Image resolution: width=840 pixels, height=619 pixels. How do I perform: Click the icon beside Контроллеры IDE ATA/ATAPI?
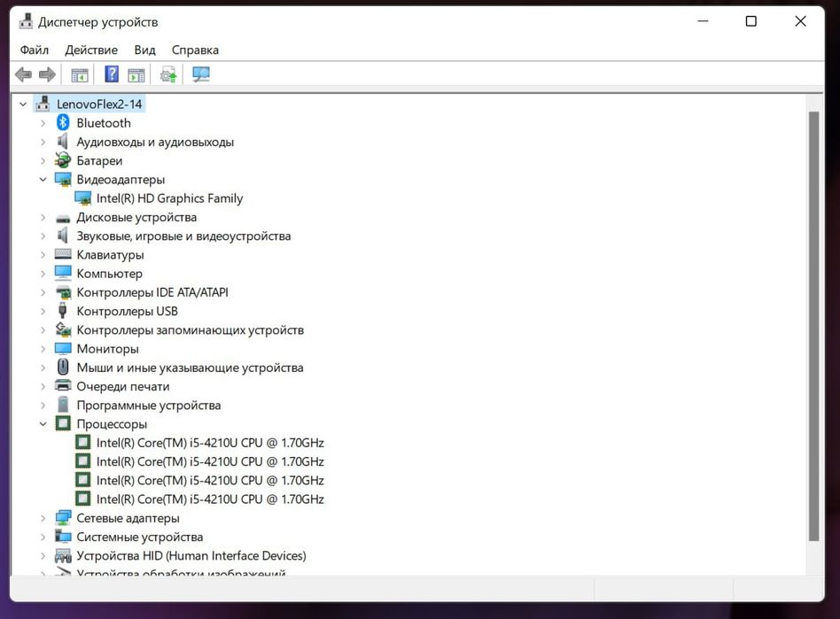pos(63,292)
